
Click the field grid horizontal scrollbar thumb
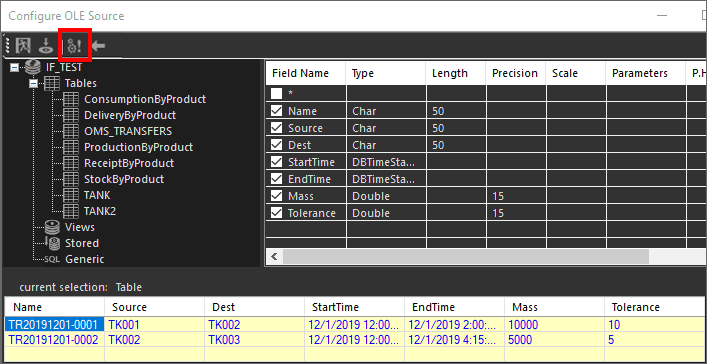pyautogui.click(x=466, y=257)
